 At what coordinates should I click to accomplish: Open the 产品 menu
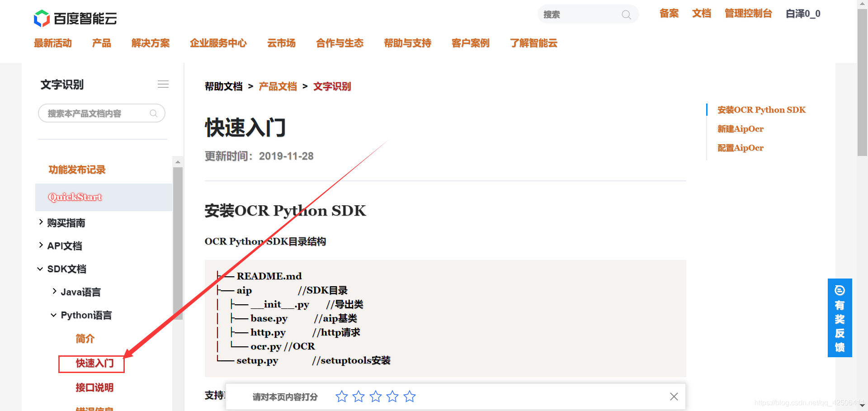click(x=102, y=43)
